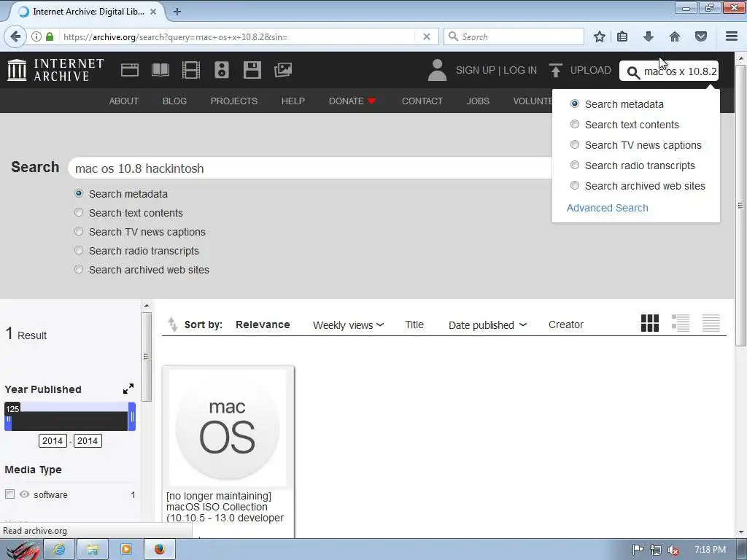Expand the Year Published histogram
This screenshot has height=560, width=747.
coord(128,389)
